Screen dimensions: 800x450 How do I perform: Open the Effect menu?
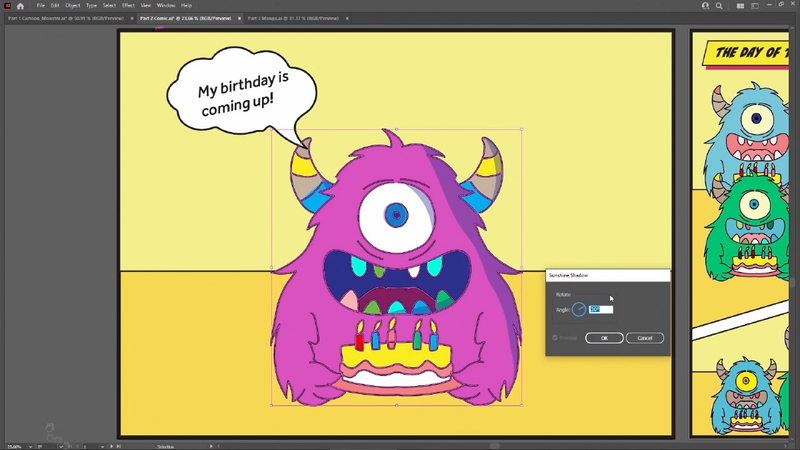[x=128, y=5]
